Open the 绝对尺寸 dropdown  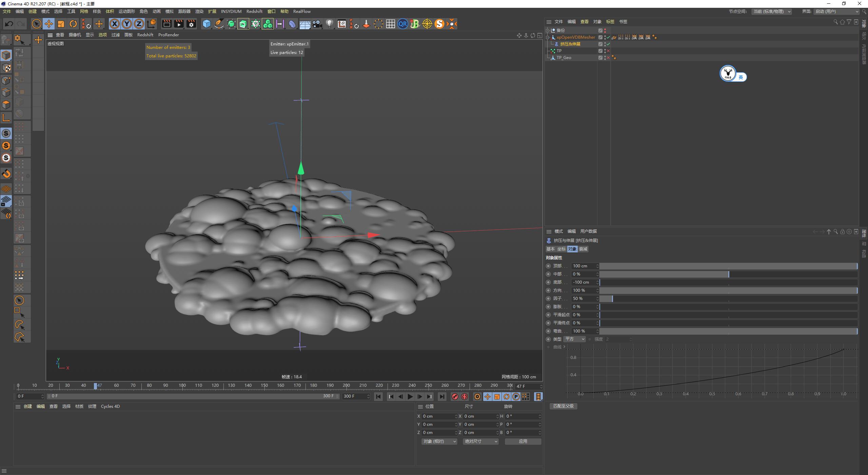pyautogui.click(x=480, y=441)
